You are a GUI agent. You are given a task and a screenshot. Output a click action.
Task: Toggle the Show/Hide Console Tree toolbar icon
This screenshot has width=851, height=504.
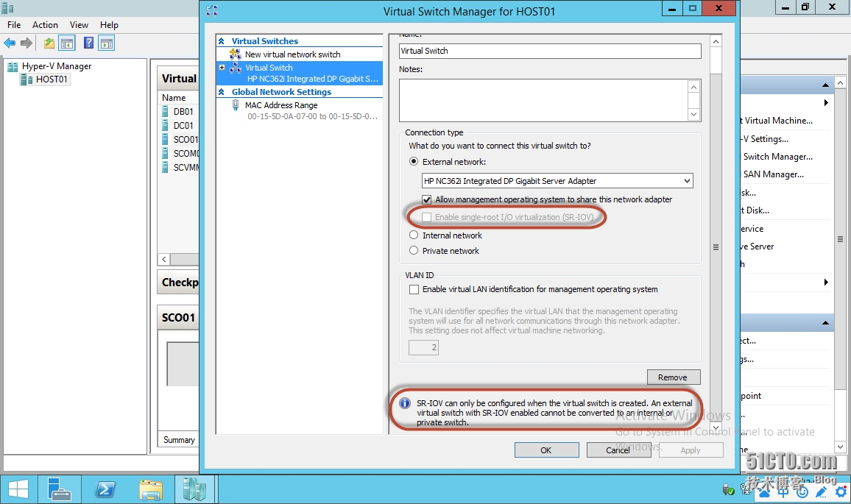point(67,43)
